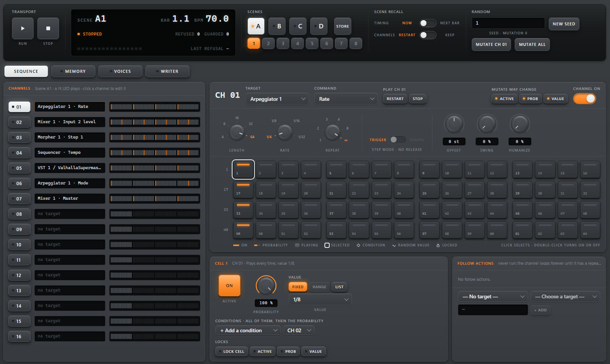610x364 pixels.
Task: Generate a New Seed
Action: 564,24
